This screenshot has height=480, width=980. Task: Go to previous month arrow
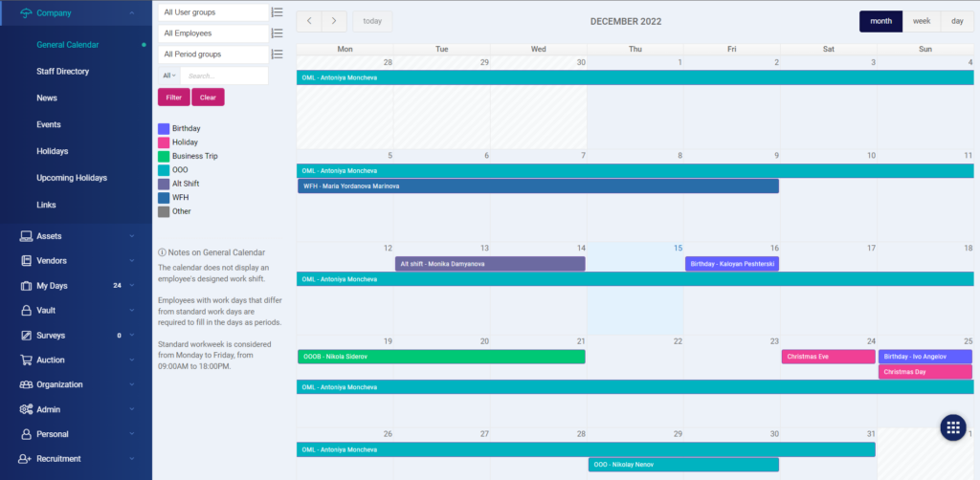click(309, 21)
